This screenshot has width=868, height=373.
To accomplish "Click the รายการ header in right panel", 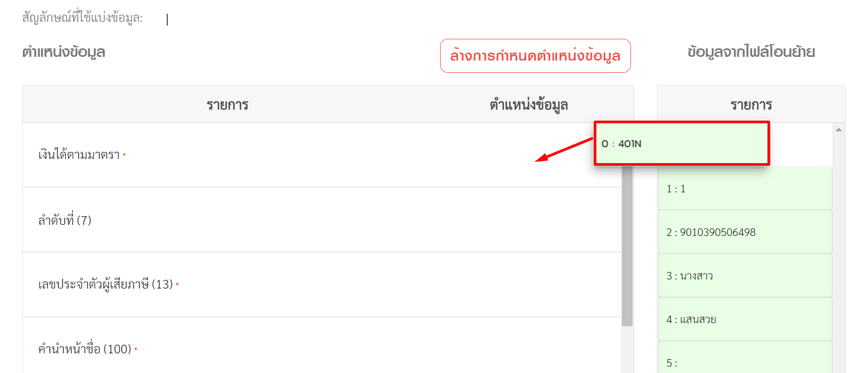I will pos(751,105).
